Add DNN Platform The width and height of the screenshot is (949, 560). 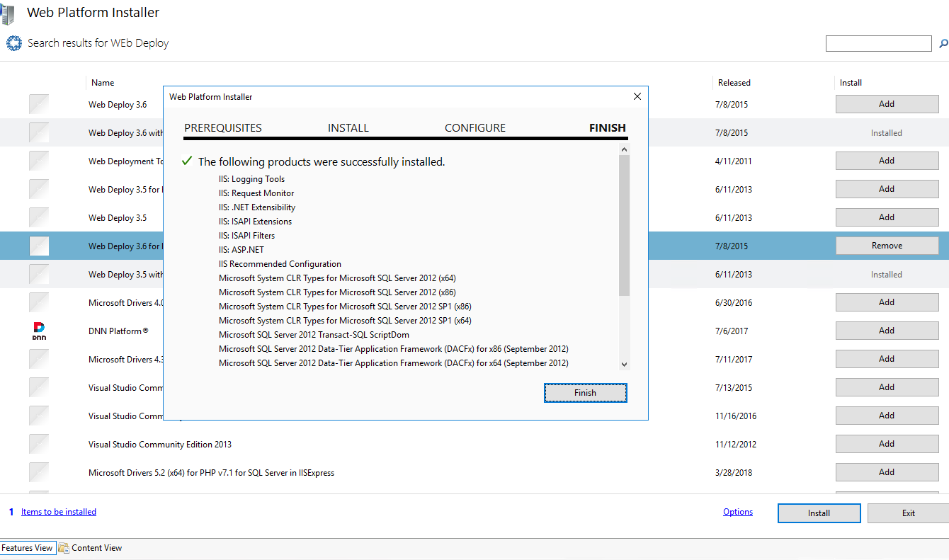(887, 331)
